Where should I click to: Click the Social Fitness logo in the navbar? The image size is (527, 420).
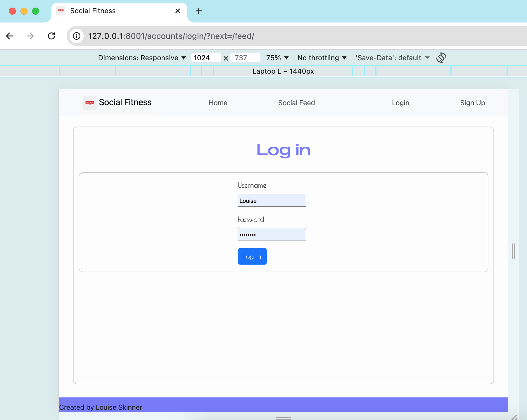pyautogui.click(x=117, y=102)
